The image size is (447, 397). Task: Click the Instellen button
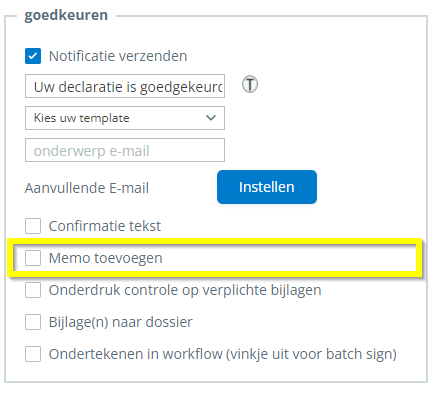(267, 187)
